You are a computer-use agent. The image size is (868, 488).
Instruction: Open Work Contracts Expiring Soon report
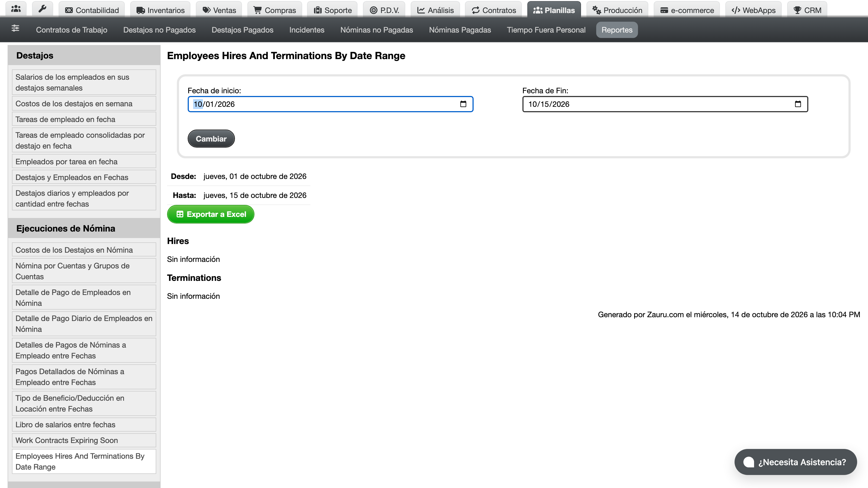click(84, 440)
